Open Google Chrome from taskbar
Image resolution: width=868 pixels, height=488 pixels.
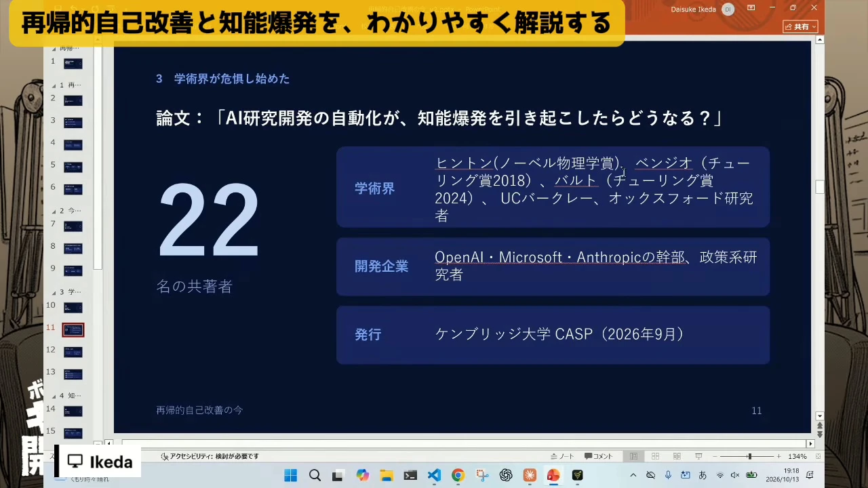(x=458, y=475)
